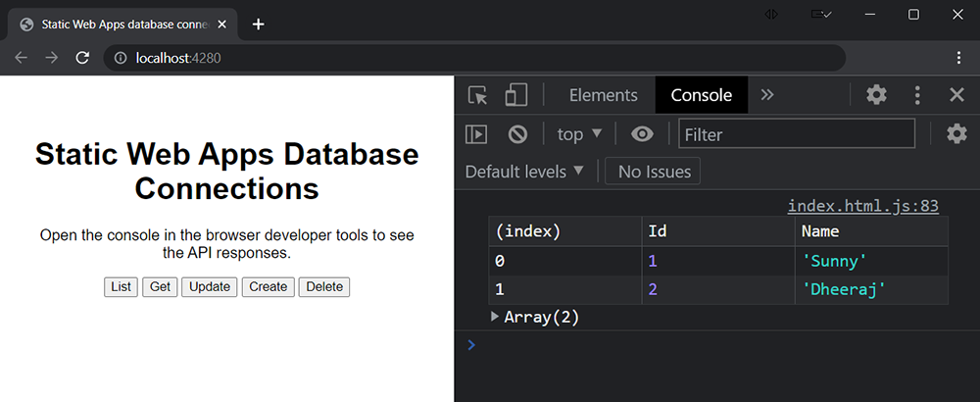Open the Default levels dropdown
This screenshot has height=402, width=980.
(x=524, y=172)
